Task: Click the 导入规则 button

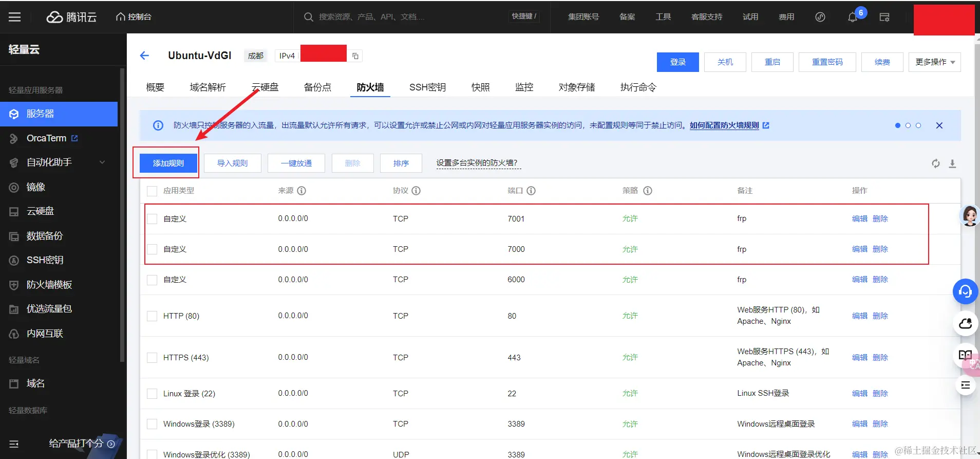Action: click(233, 163)
